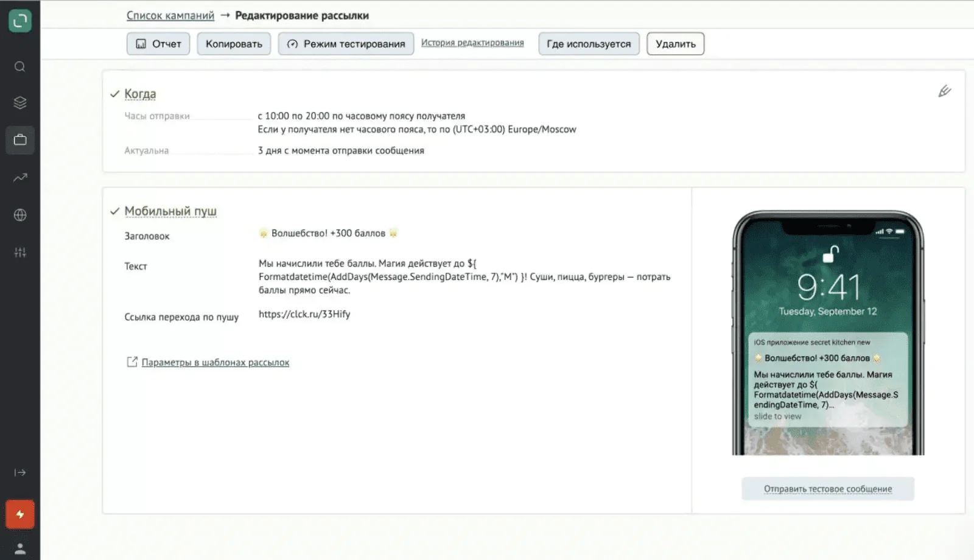Image resolution: width=974 pixels, height=560 pixels.
Task: Click the green logo at sidebar top
Action: (x=20, y=21)
